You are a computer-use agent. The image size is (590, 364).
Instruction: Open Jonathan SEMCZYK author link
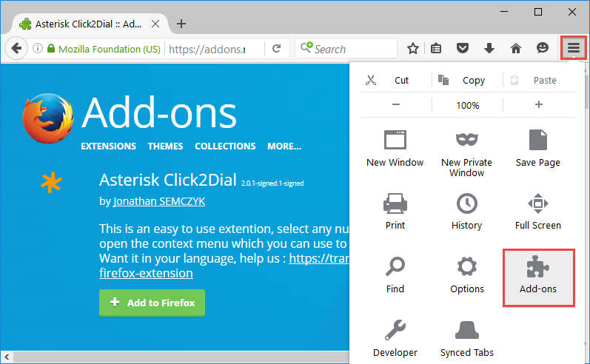click(x=159, y=201)
